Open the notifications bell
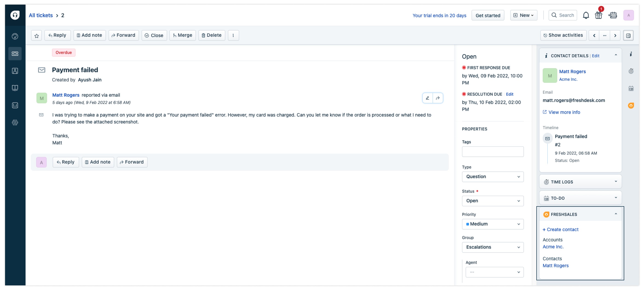Image resolution: width=644 pixels, height=290 pixels. point(586,15)
